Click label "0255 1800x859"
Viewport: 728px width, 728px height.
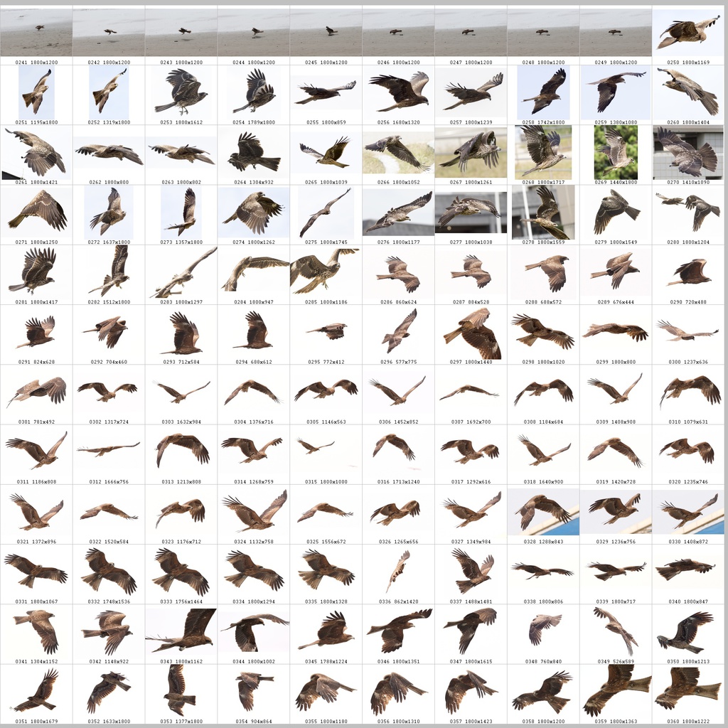(326, 122)
